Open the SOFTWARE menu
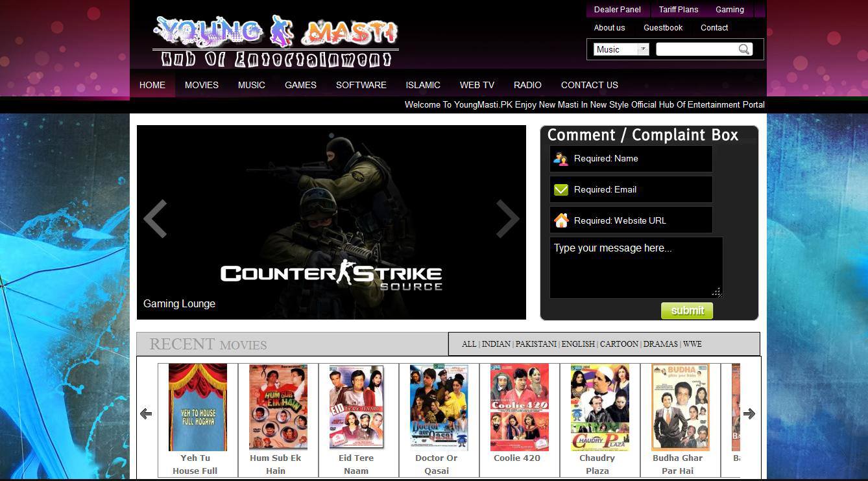This screenshot has width=868, height=481. pyautogui.click(x=361, y=85)
